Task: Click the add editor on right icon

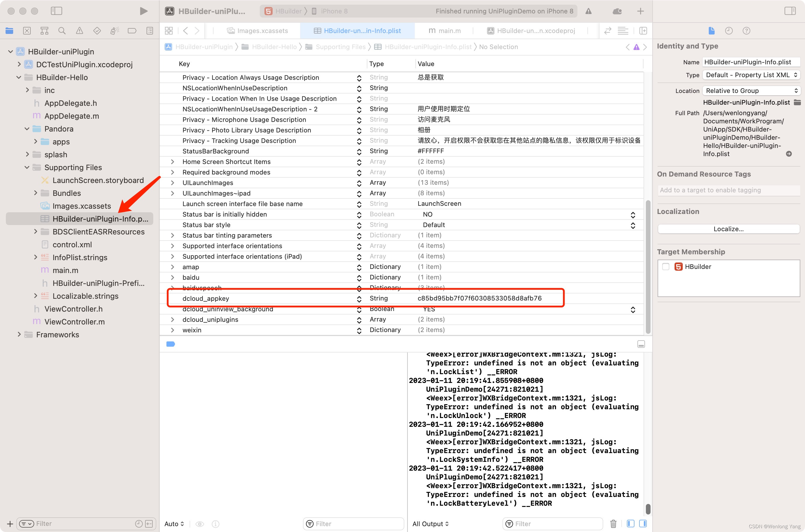Action: coord(643,31)
